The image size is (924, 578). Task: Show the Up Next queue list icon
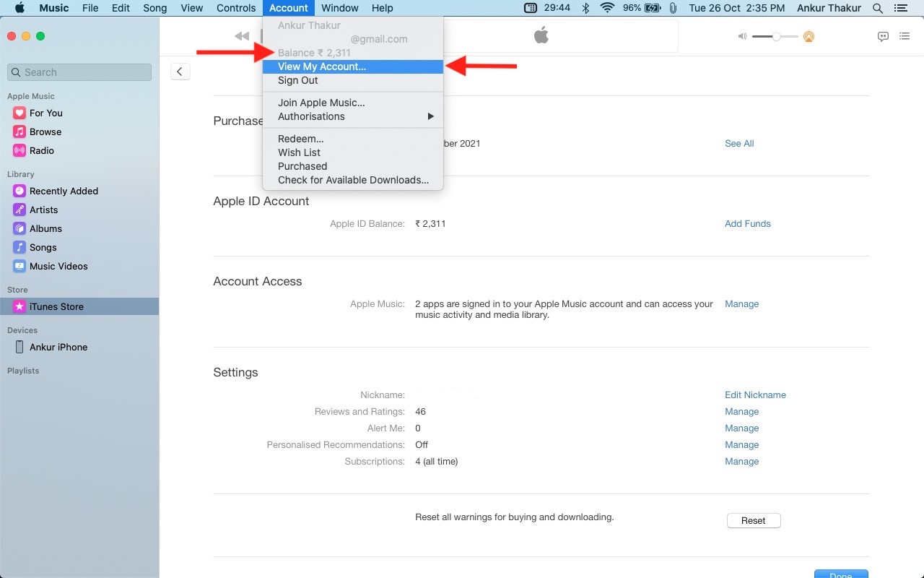point(905,37)
